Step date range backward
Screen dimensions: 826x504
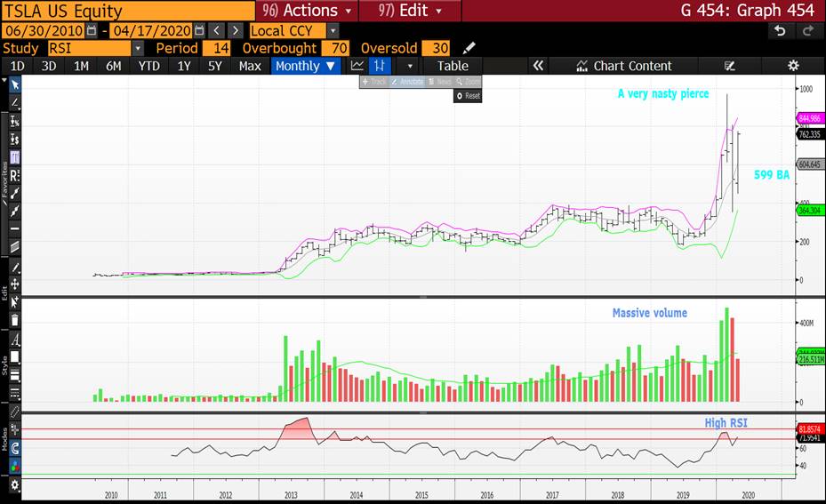pos(217,31)
